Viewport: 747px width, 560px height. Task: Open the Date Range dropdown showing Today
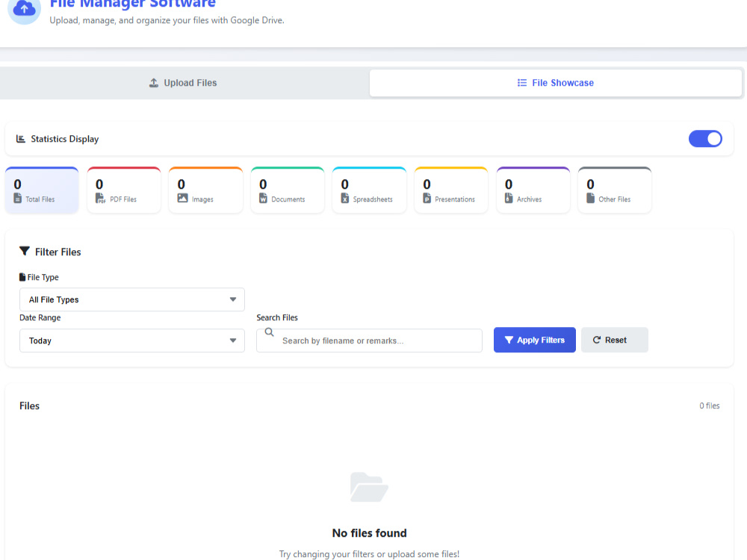tap(132, 340)
